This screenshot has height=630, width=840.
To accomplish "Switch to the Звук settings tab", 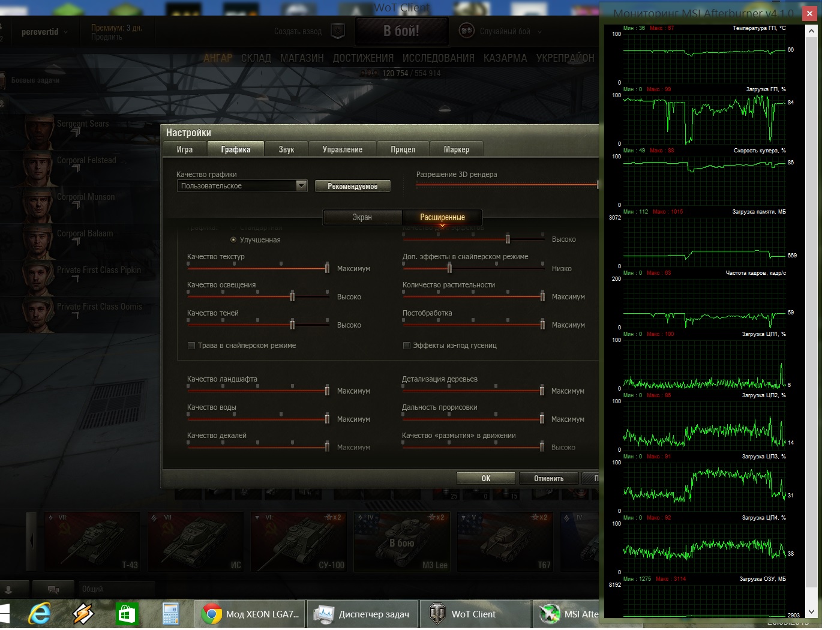I will point(286,149).
